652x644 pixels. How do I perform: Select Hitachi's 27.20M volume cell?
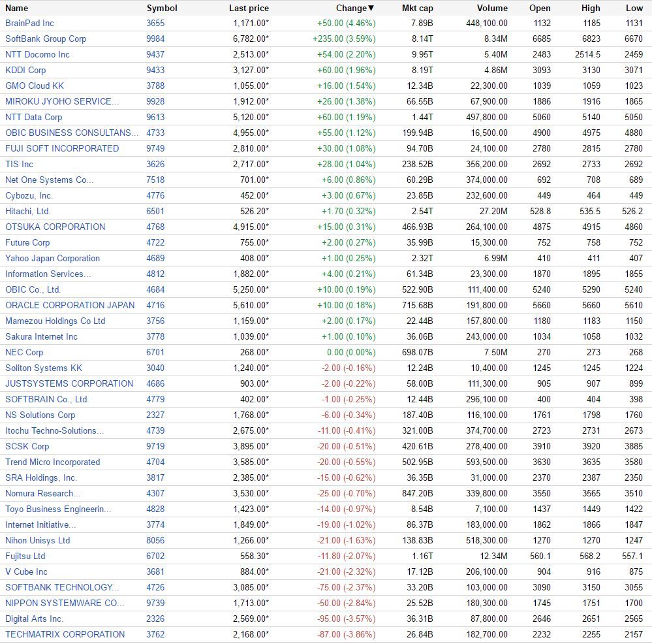pos(493,212)
